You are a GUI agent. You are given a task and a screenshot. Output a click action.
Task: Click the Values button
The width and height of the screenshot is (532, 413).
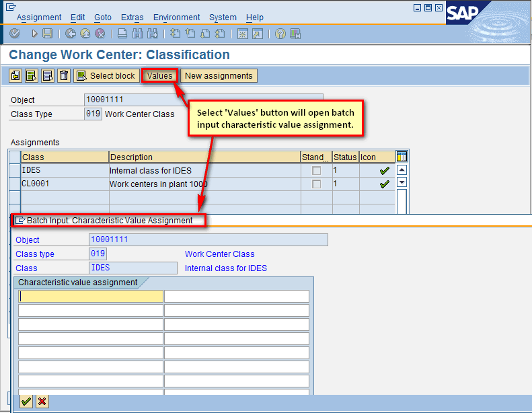[159, 76]
